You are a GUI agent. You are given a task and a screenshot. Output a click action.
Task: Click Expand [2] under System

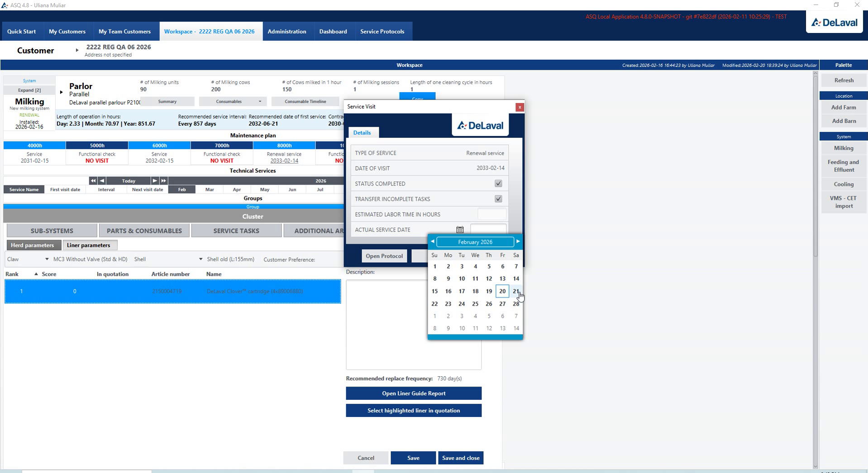click(x=29, y=90)
